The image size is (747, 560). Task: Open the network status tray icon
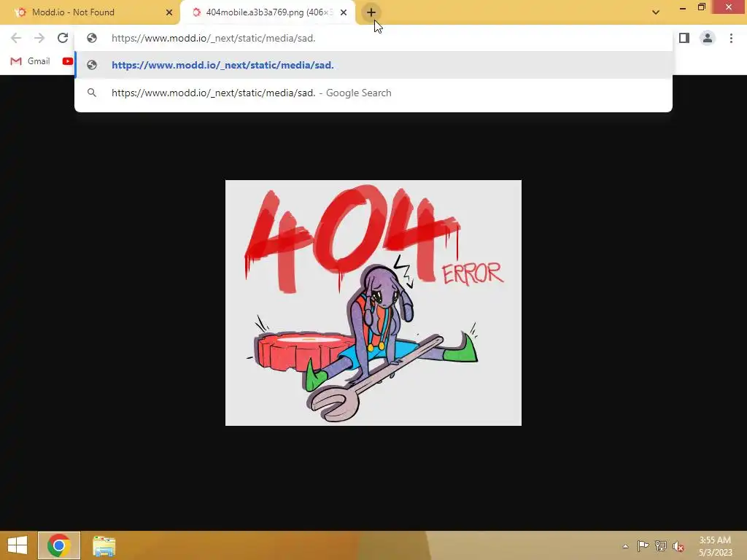pyautogui.click(x=661, y=545)
